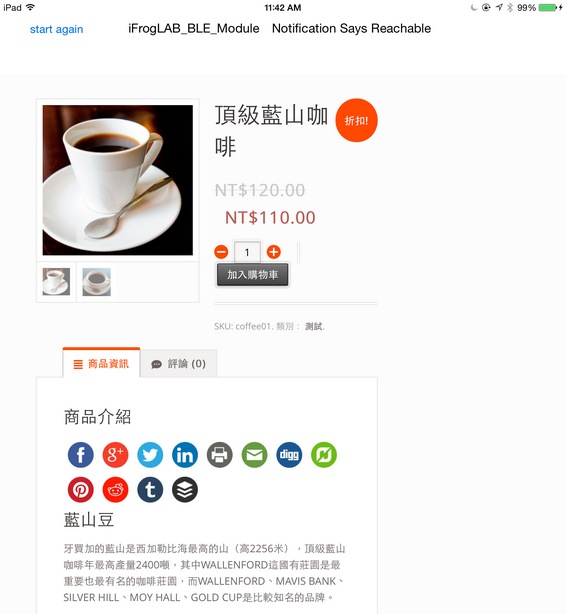The image size is (569, 614).
Task: Select the second coffee cup thumbnail
Action: [97, 282]
